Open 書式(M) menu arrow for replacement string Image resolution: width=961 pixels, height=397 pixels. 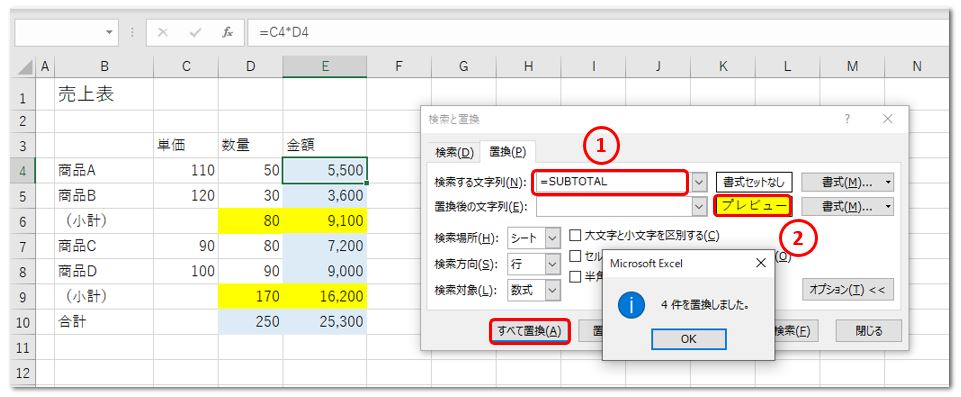point(888,207)
